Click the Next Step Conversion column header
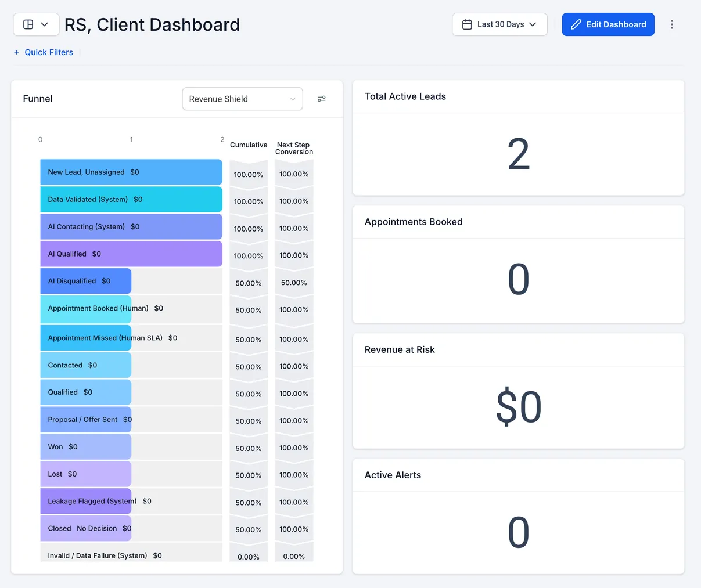This screenshot has height=588, width=701. pos(294,149)
